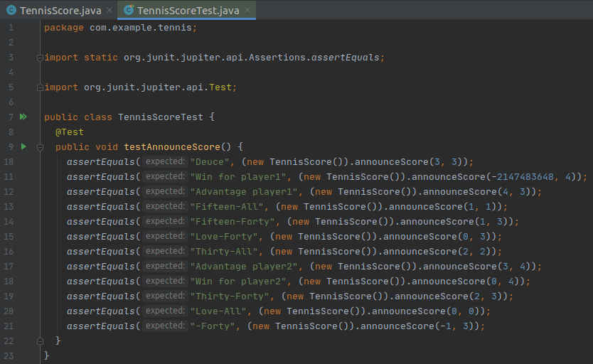Click the TennisScoreTest class name
Viewport: 593px width, 364px height.
point(161,117)
